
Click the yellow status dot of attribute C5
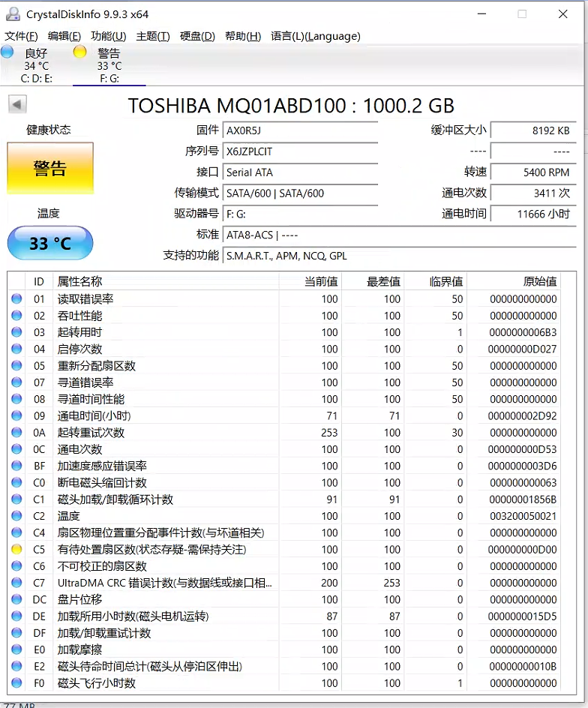point(16,550)
